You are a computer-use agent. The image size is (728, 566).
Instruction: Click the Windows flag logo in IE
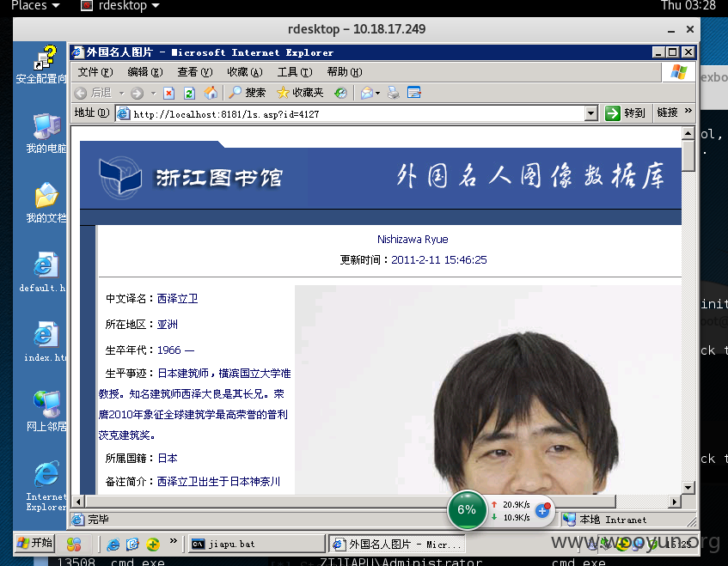678,72
